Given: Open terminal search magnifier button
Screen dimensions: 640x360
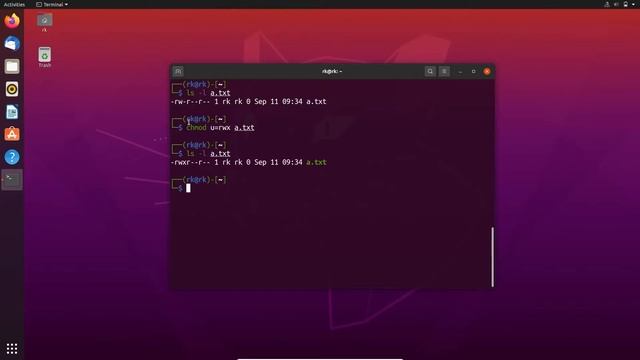Looking at the screenshot, I should click(430, 71).
